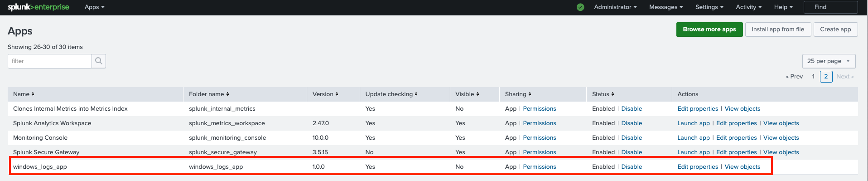Edit properties of Splunk Secure Gateway
The height and width of the screenshot is (181, 868).
tap(736, 152)
